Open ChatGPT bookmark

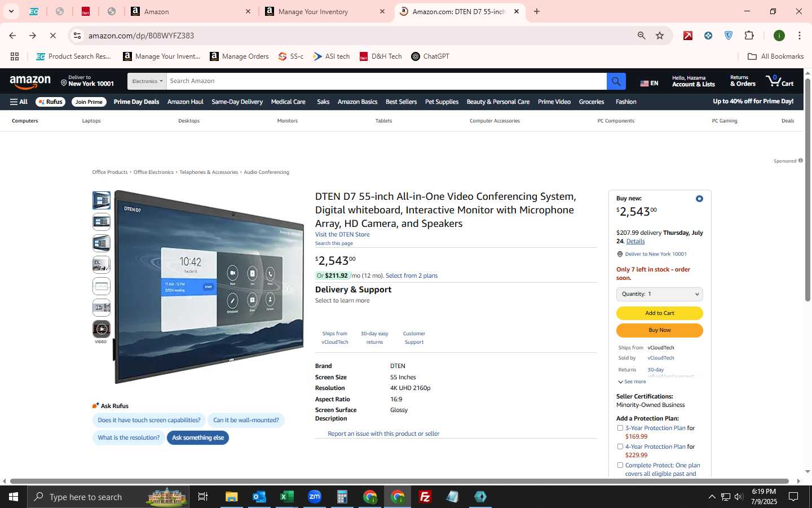[x=430, y=56]
